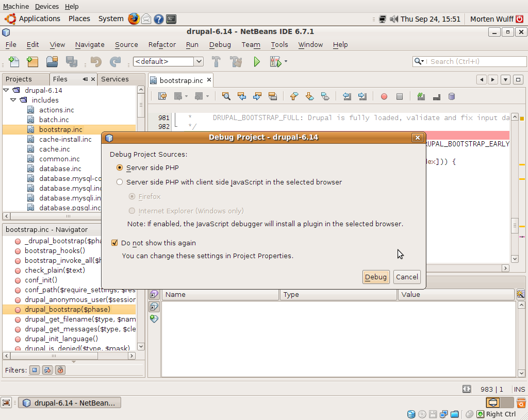This screenshot has width=528, height=420.
Task: Open the Refactor menu
Action: 162,44
